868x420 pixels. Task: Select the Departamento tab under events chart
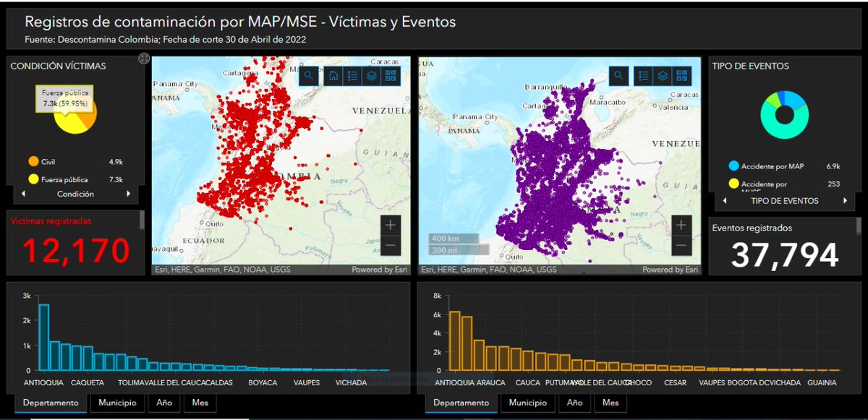461,403
